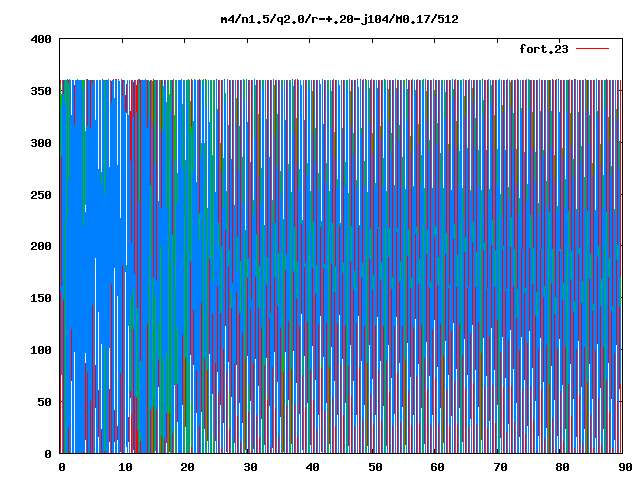Click x-axis label 30
The image size is (640, 480).
250,467
